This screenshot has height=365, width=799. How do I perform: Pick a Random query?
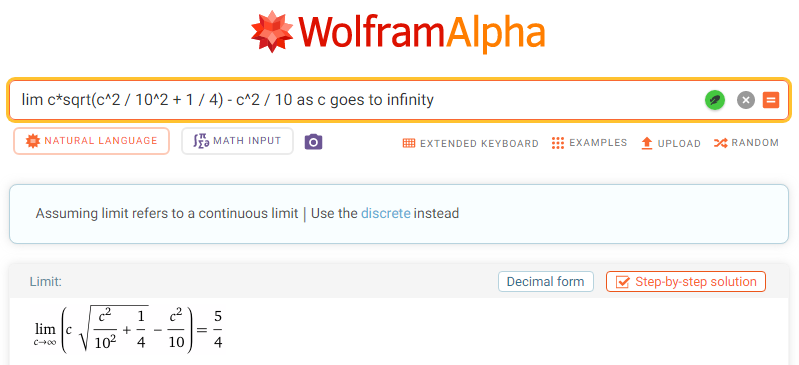(x=746, y=143)
